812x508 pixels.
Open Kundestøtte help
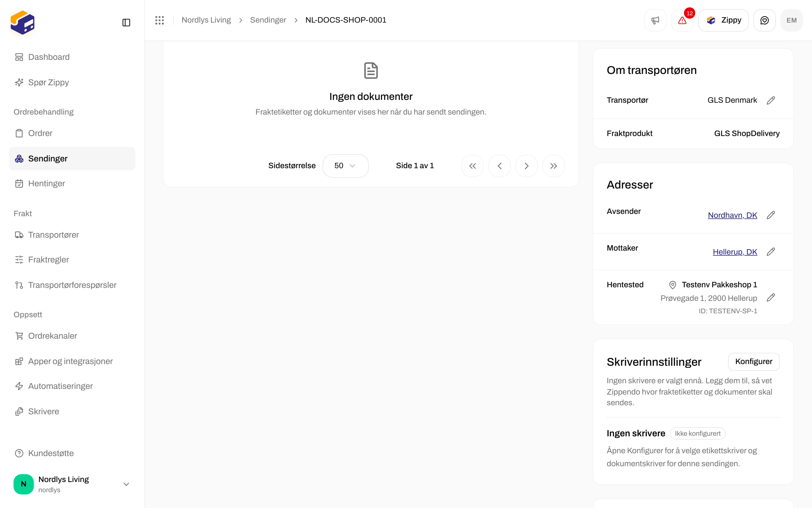click(x=72, y=453)
